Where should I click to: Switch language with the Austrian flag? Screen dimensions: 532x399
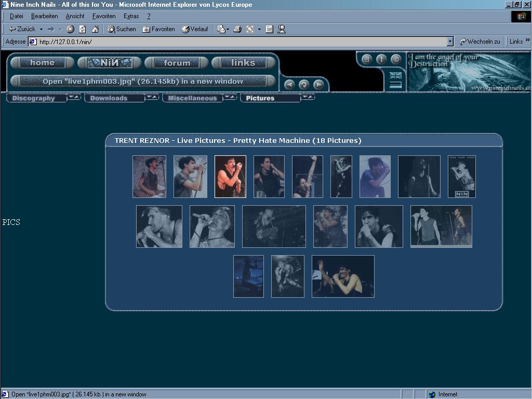395,85
